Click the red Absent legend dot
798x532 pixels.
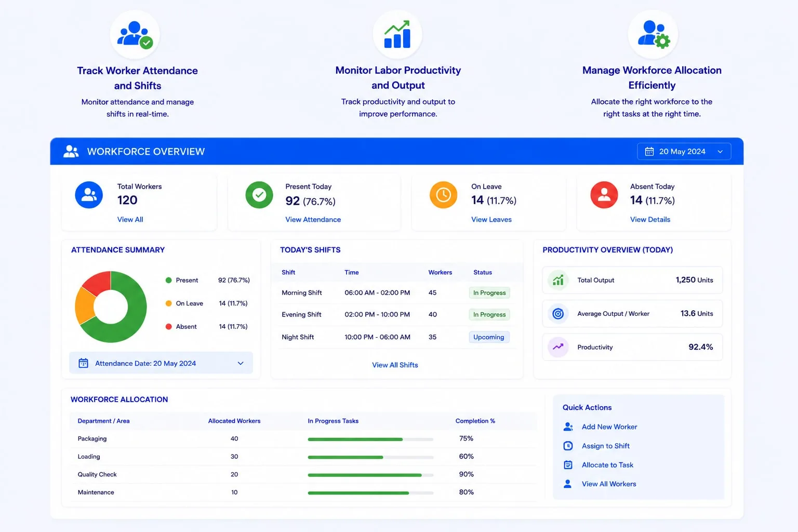(168, 327)
